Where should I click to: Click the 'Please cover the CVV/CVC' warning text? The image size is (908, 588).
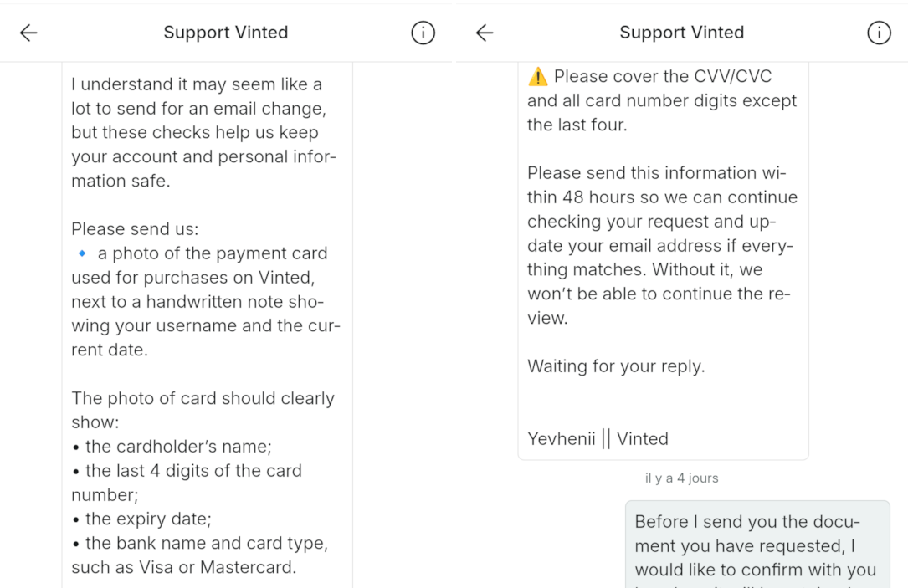tap(662, 100)
